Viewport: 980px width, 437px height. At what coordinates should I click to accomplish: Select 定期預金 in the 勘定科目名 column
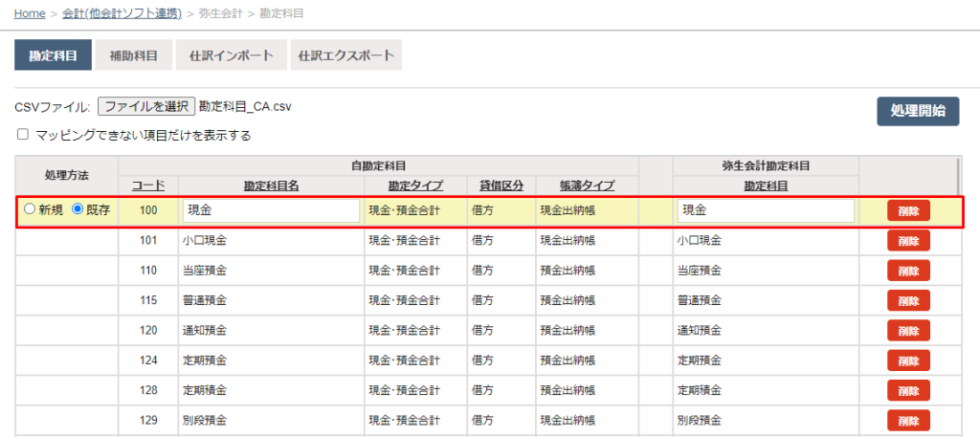coord(206,361)
